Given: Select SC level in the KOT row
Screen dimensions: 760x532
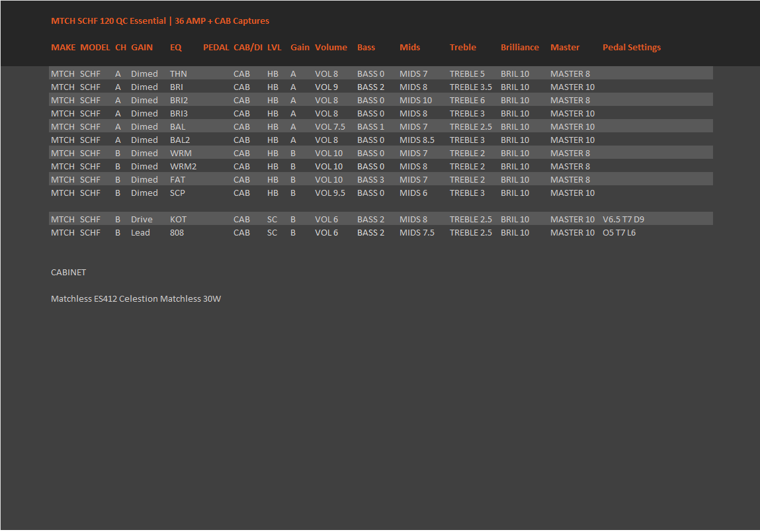Looking at the screenshot, I should [273, 220].
